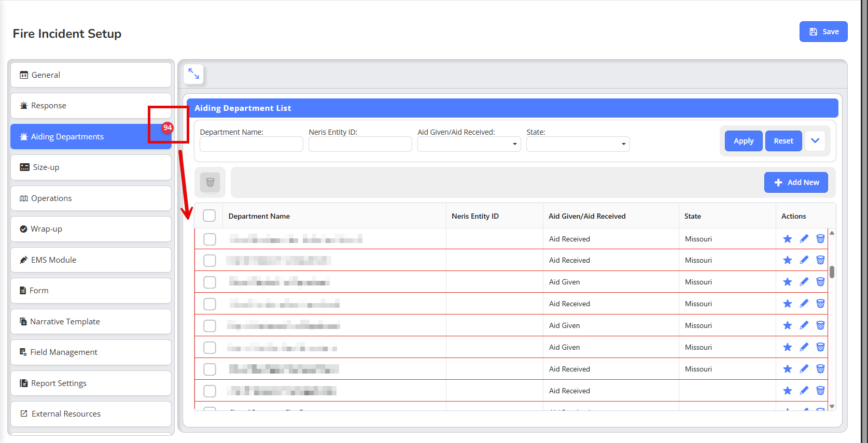This screenshot has width=868, height=443.
Task: Check the fourth row checkbox
Action: coord(209,304)
